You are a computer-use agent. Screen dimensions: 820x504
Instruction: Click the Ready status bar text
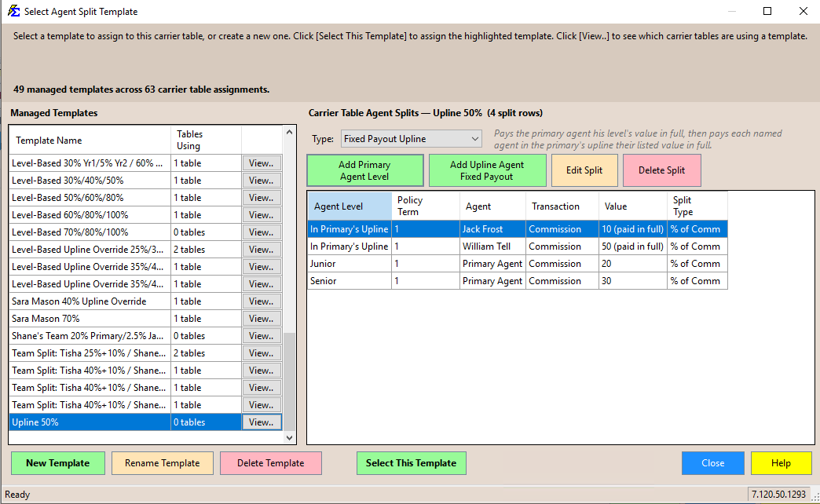(17, 494)
